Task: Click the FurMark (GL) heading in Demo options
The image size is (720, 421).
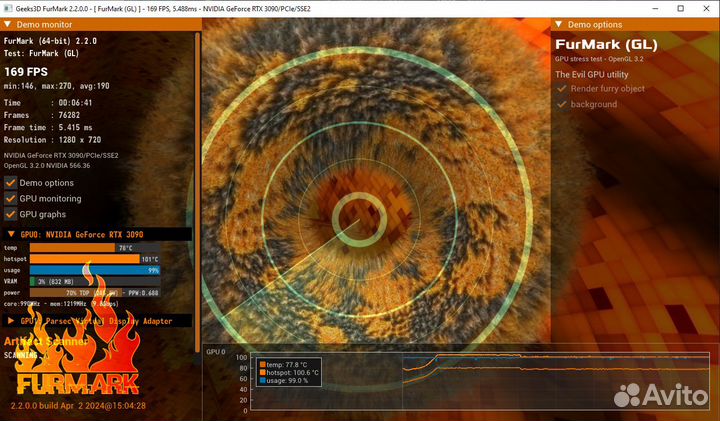Action: tap(606, 45)
